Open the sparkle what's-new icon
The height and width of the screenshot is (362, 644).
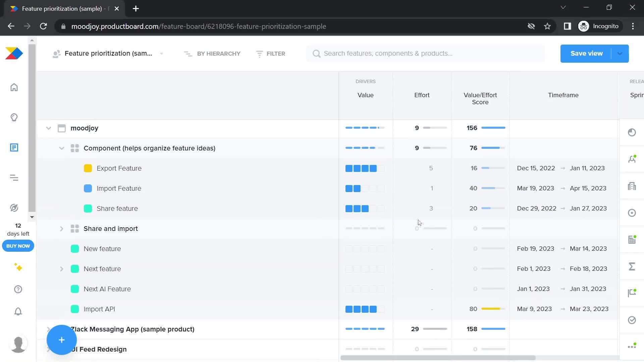point(18,267)
